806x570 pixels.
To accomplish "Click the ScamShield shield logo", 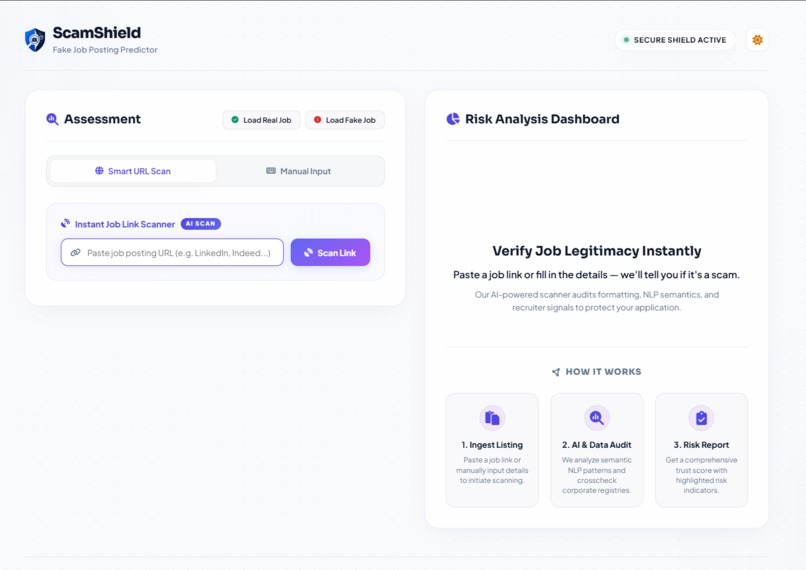I will pyautogui.click(x=35, y=40).
